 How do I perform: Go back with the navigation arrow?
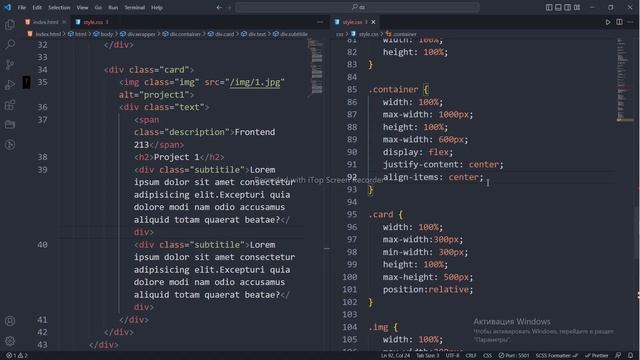coord(219,7)
